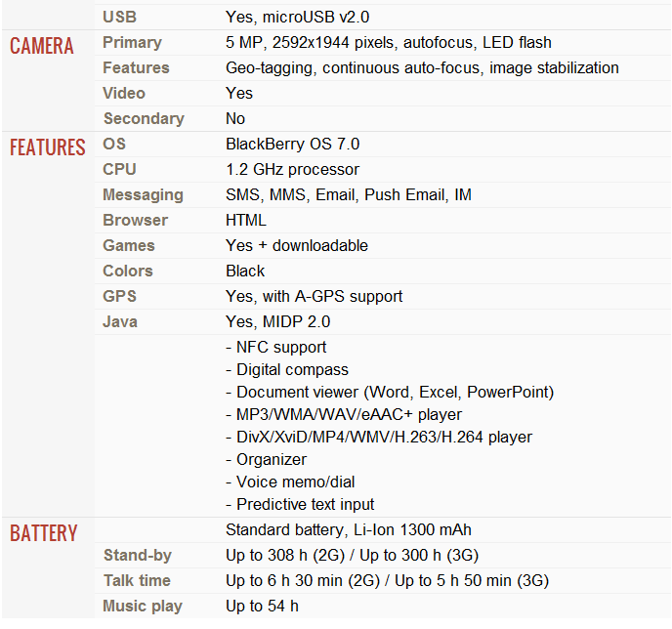
Task: Click the Java spec label
Action: coord(120,321)
